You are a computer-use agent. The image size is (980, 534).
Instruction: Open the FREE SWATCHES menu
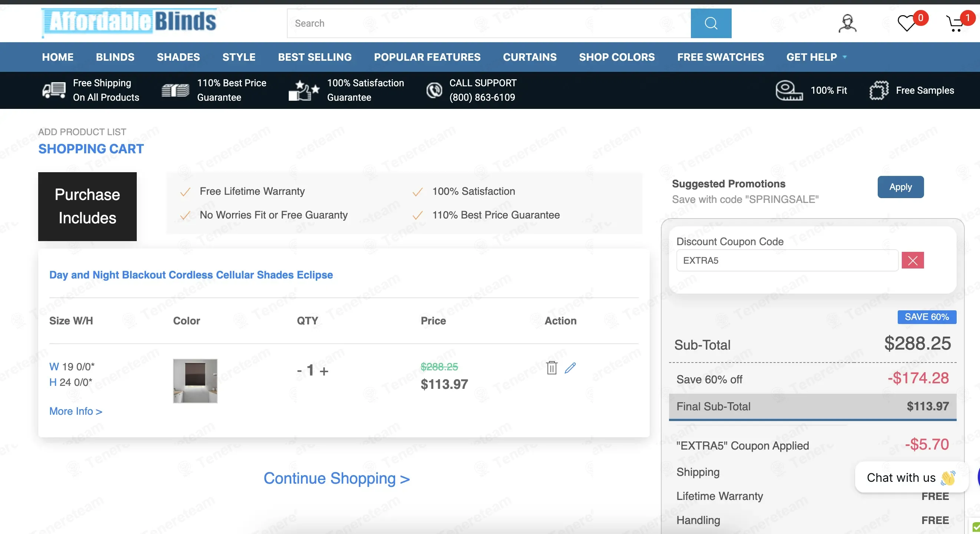721,57
